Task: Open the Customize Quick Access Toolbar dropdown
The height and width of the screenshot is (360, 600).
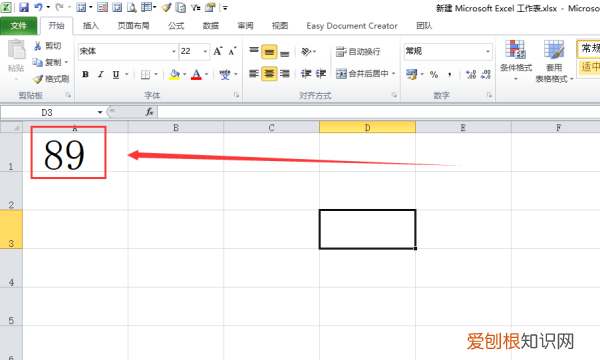Action: (x=225, y=8)
